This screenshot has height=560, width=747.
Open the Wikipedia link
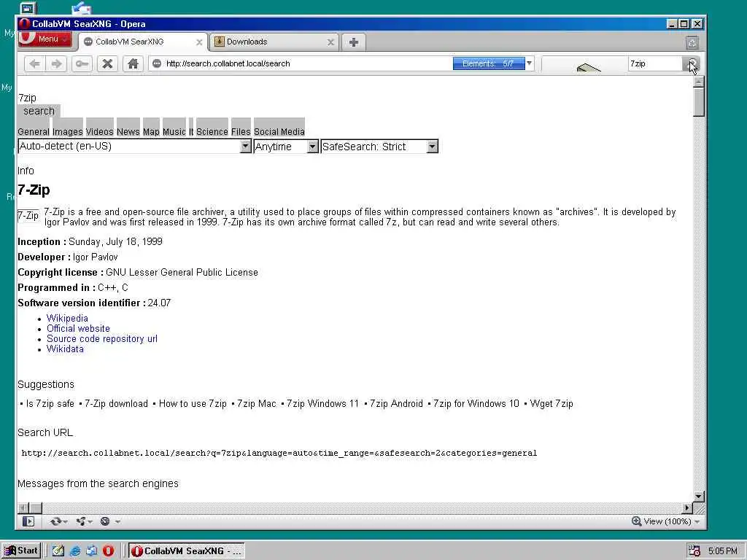pyautogui.click(x=67, y=318)
